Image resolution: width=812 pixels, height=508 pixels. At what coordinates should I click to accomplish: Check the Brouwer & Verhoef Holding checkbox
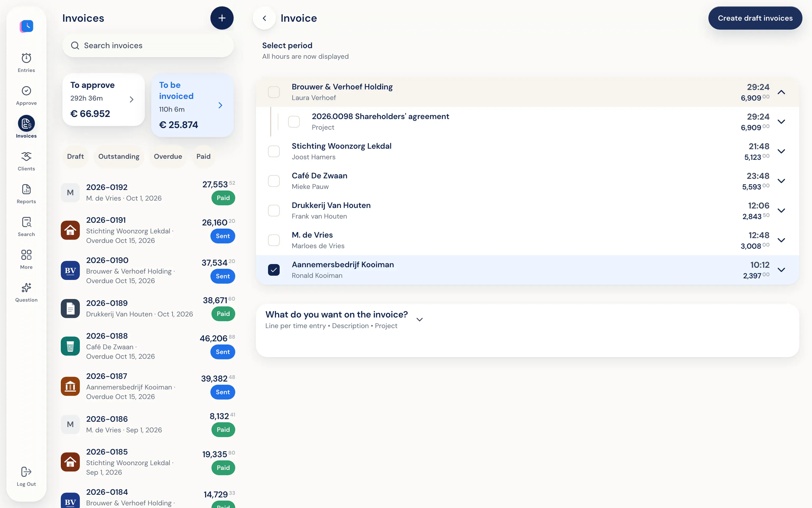tap(274, 92)
